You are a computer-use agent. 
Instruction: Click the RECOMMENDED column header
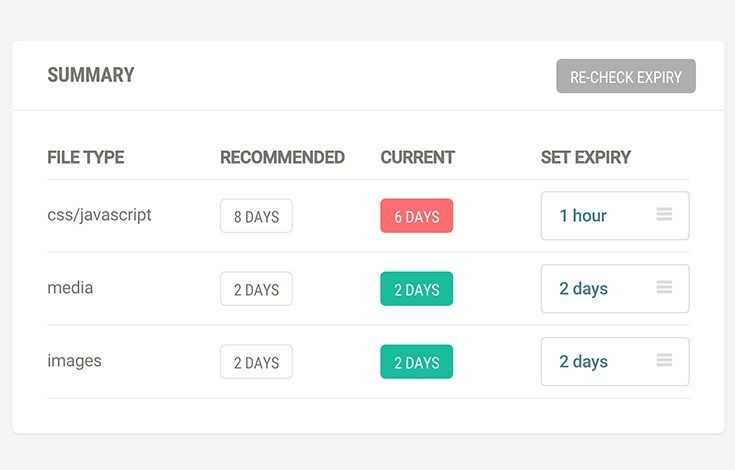pos(283,157)
